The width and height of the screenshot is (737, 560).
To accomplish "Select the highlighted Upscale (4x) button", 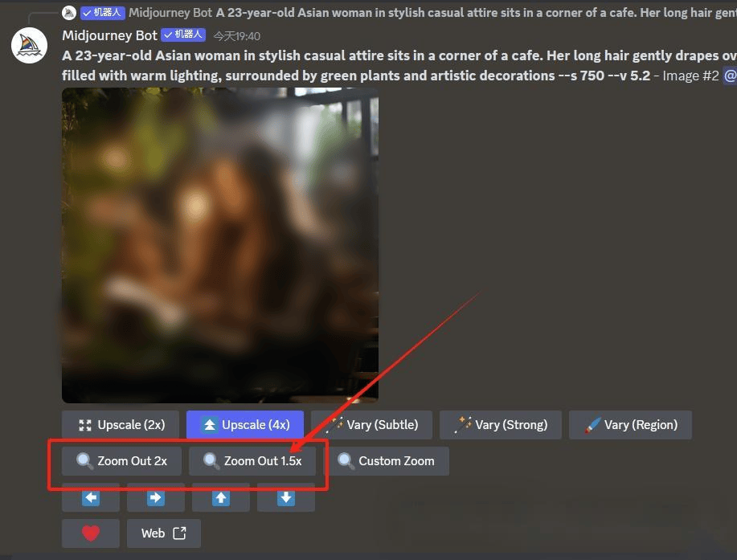I will [245, 424].
